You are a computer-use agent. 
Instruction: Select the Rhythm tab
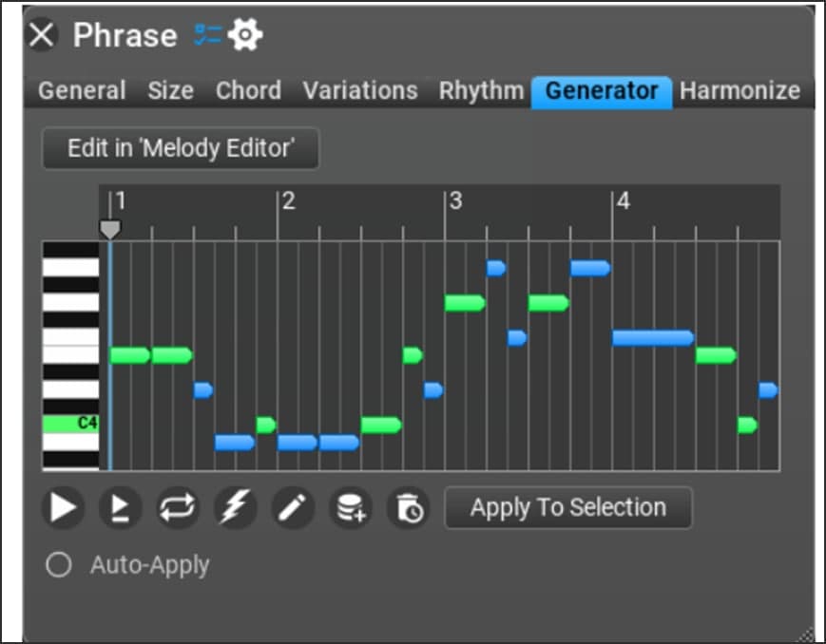click(481, 91)
